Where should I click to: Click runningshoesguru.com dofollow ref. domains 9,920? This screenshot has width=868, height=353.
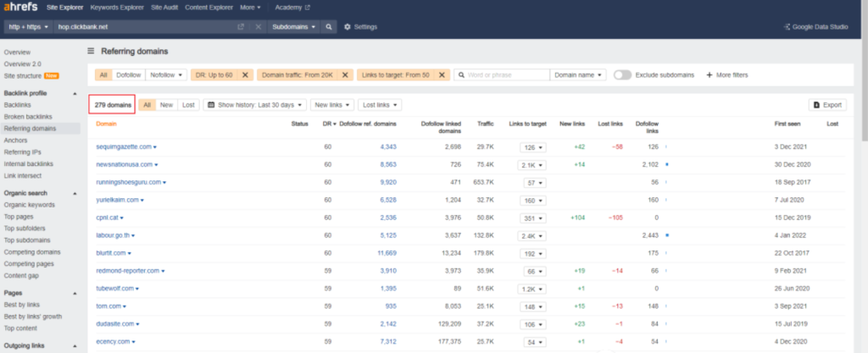388,182
